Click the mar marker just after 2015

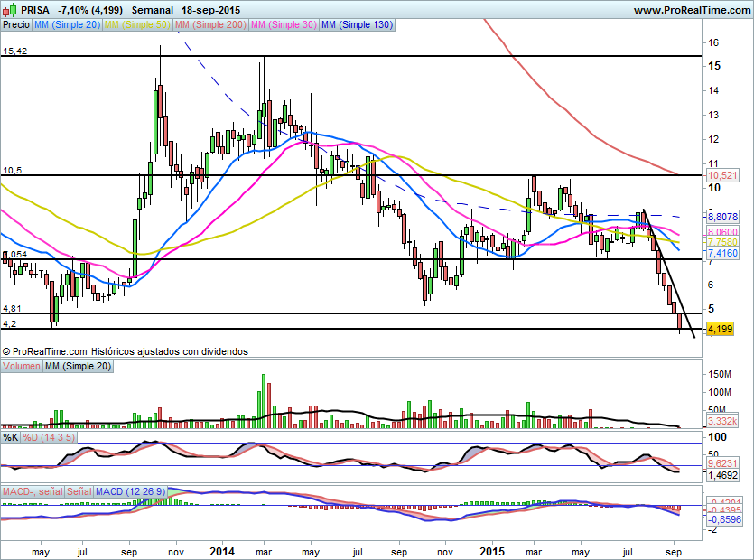click(x=534, y=552)
